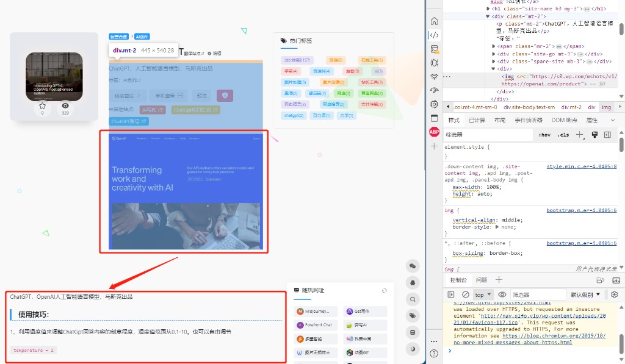Open the Performance gauge icon in DevTools
This screenshot has width=625, height=364.
(434, 90)
